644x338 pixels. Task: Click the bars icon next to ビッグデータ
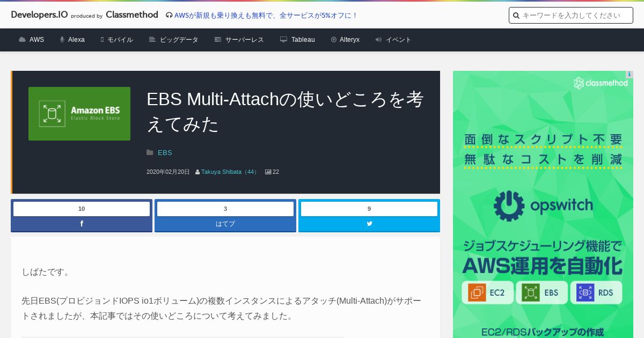pyautogui.click(x=152, y=40)
